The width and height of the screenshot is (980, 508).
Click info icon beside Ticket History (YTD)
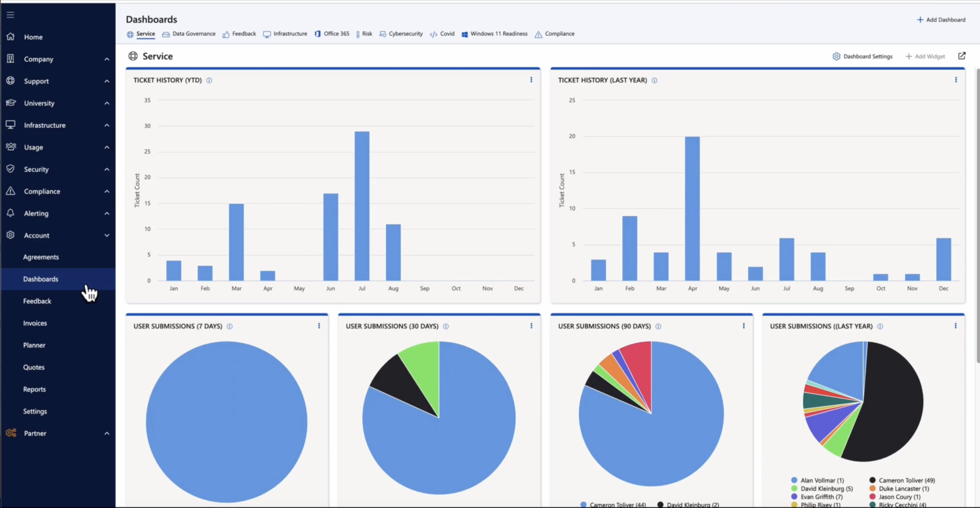point(209,80)
